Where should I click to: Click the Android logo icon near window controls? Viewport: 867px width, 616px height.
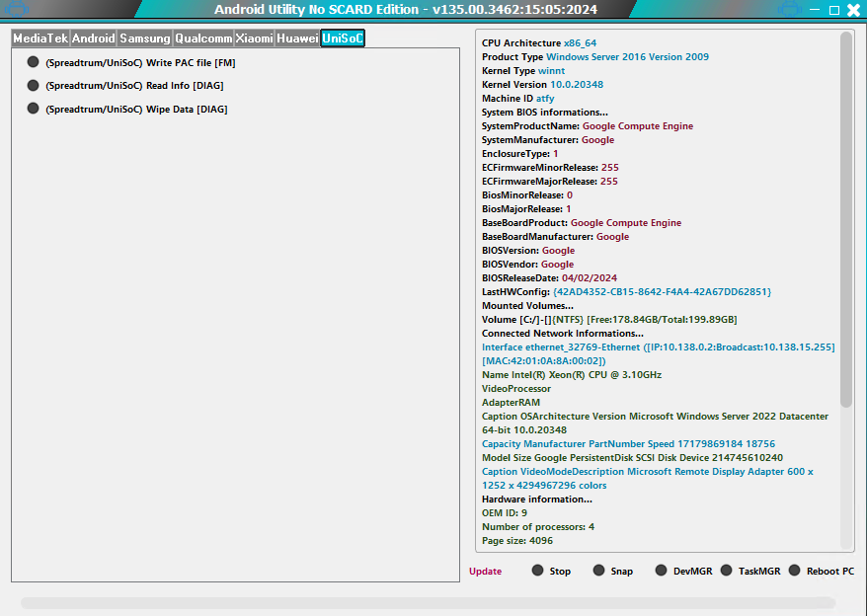pos(789,10)
